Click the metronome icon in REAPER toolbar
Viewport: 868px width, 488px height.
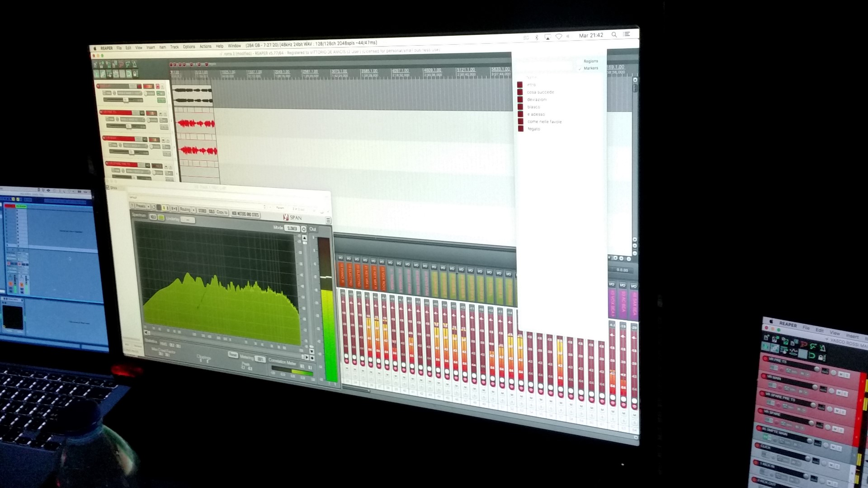[135, 64]
